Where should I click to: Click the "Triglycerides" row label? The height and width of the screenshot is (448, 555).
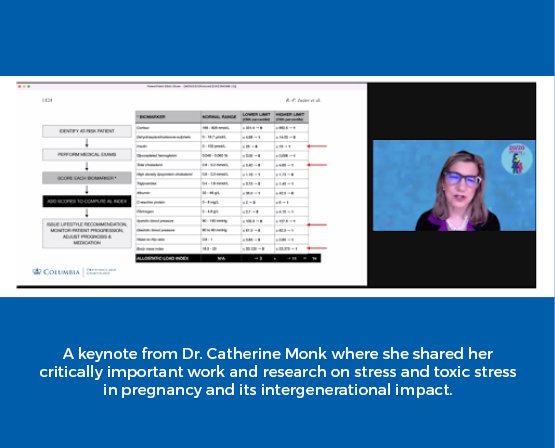coord(147,184)
